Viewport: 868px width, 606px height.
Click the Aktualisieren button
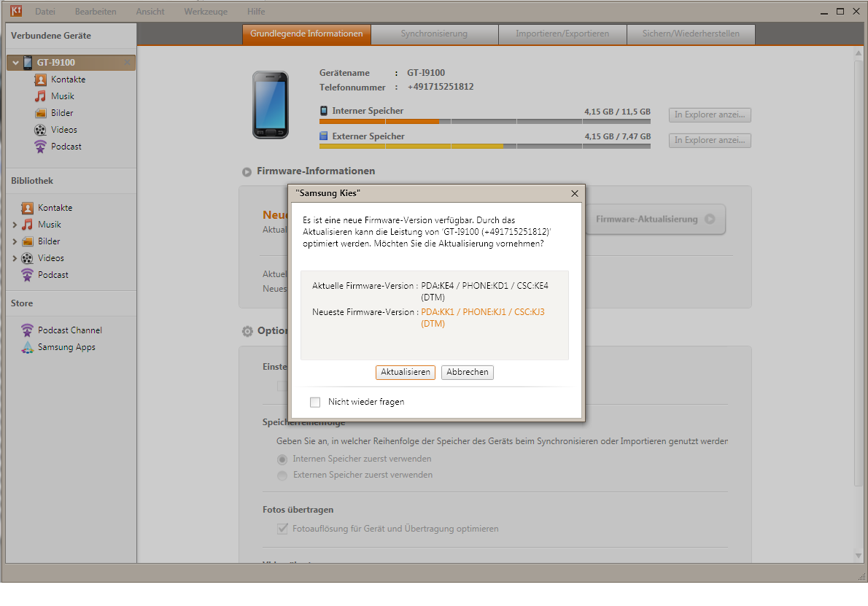coord(406,373)
